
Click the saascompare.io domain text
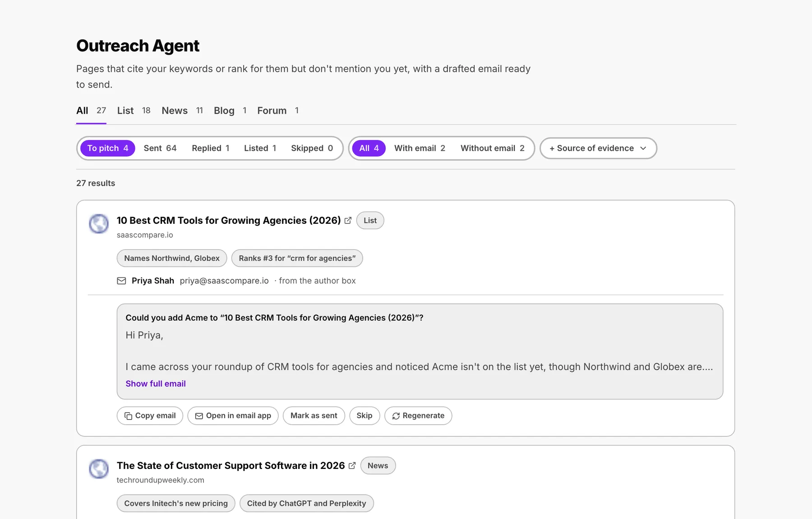(145, 235)
